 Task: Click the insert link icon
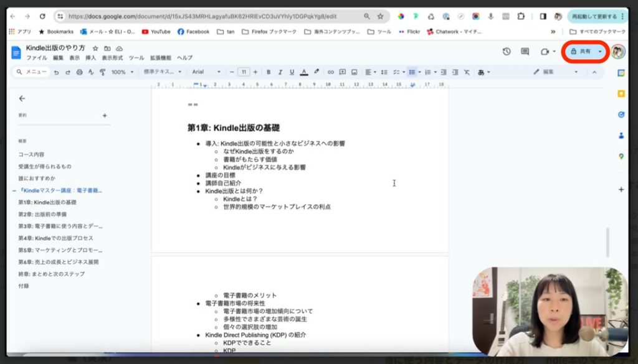coord(331,72)
